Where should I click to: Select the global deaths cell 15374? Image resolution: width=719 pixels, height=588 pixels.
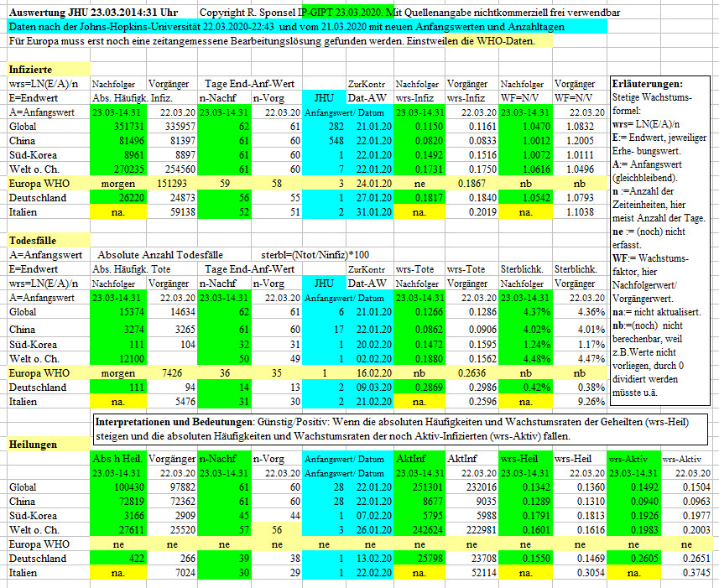118,312
